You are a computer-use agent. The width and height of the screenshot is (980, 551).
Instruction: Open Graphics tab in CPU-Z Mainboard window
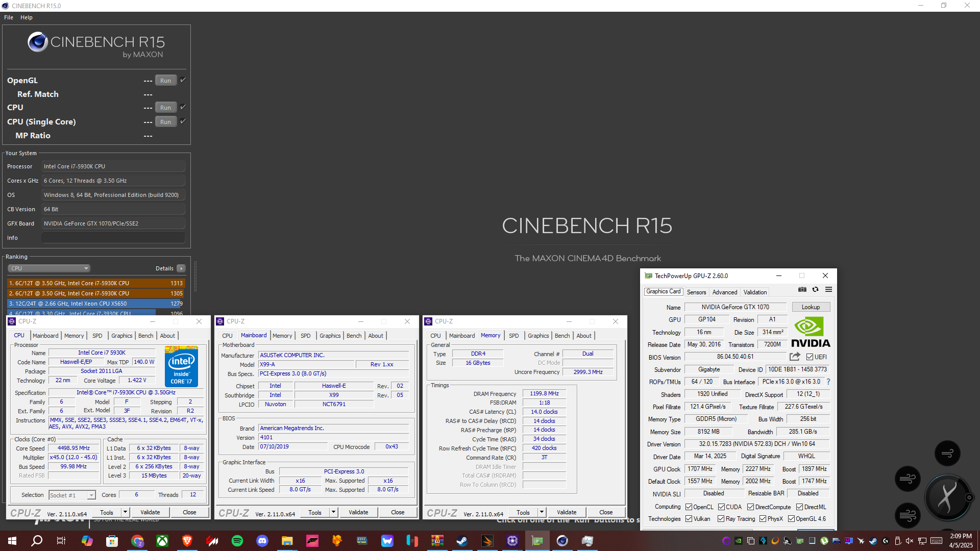click(x=330, y=336)
